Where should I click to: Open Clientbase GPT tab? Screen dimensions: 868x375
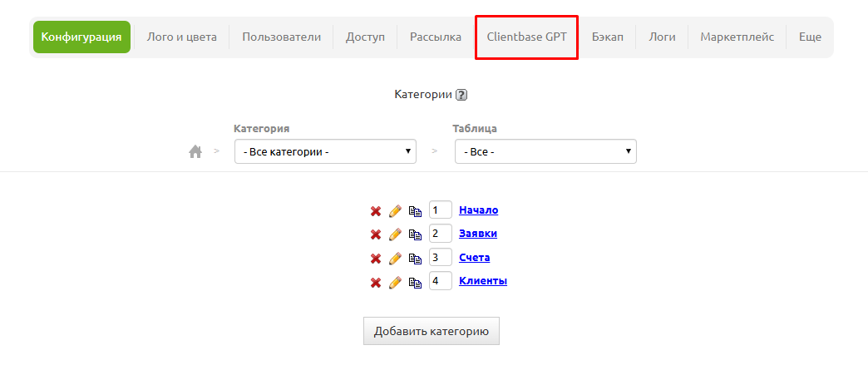point(527,37)
